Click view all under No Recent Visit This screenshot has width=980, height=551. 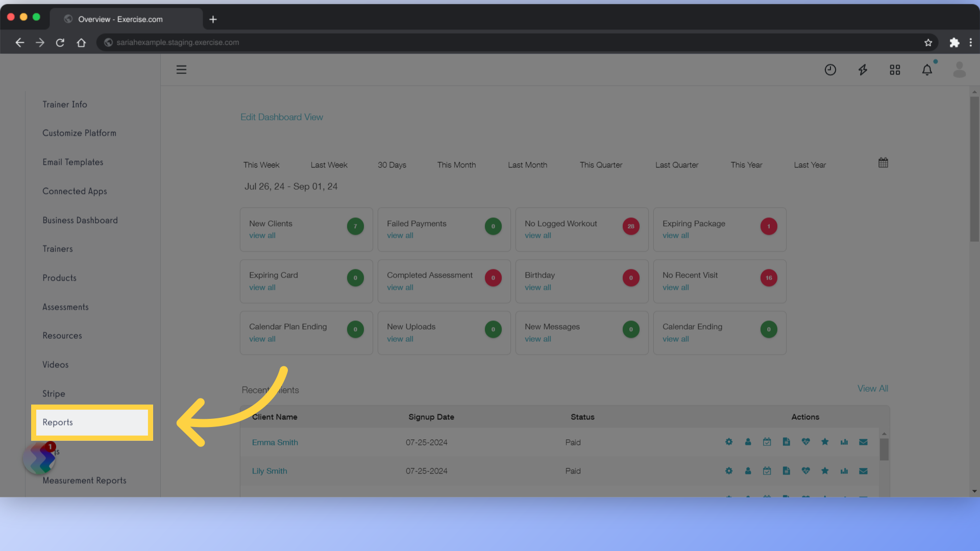[676, 288]
